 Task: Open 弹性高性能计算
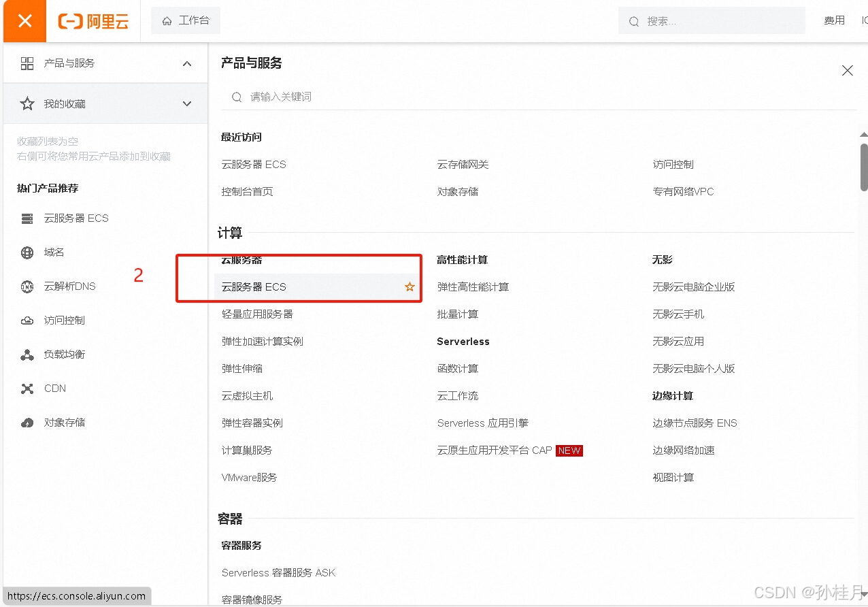coord(473,287)
